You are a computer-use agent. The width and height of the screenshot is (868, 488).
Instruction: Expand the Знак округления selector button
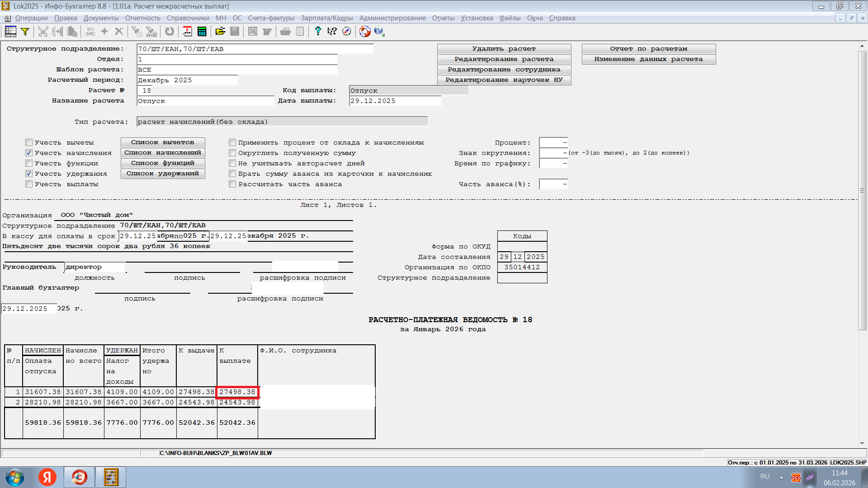click(x=565, y=153)
